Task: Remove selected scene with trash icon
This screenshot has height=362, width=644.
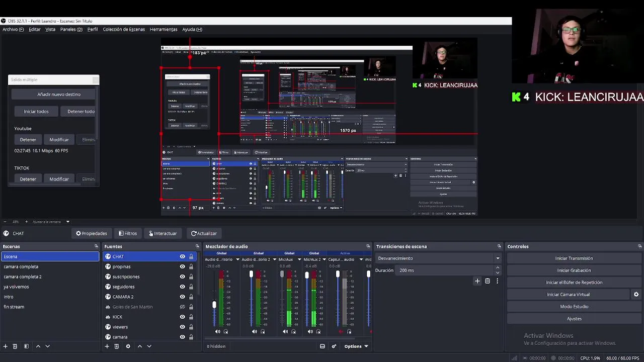Action: 15,346
